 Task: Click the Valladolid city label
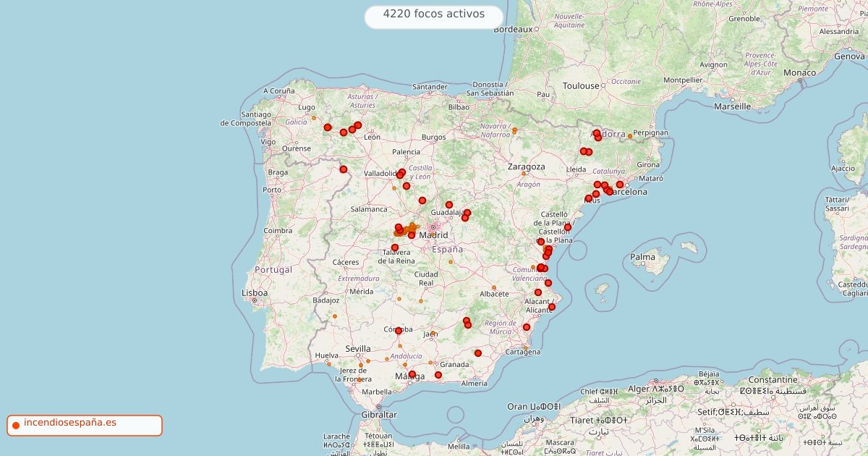coord(381,174)
